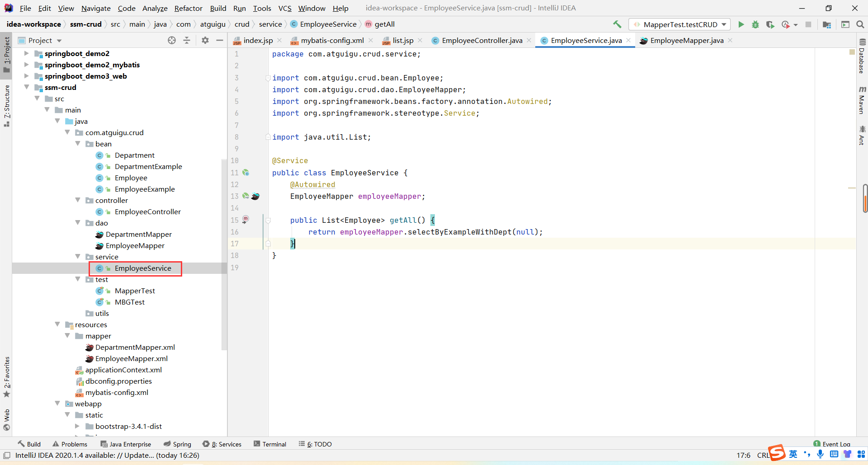
Task: Open the Terminal tool window
Action: coord(270,444)
